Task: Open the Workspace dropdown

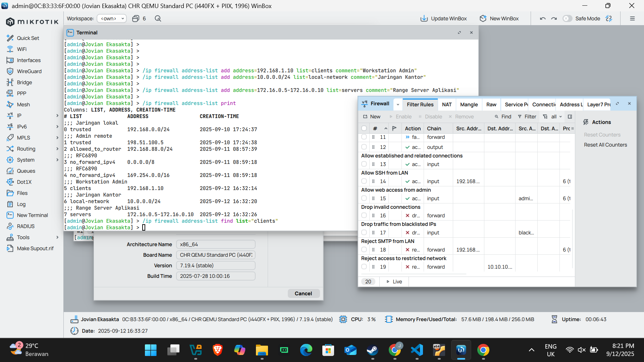Action: (112, 18)
